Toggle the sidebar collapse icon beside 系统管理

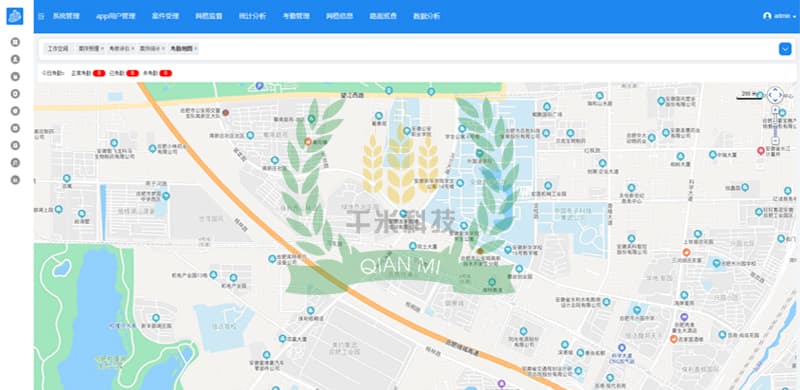(41, 16)
